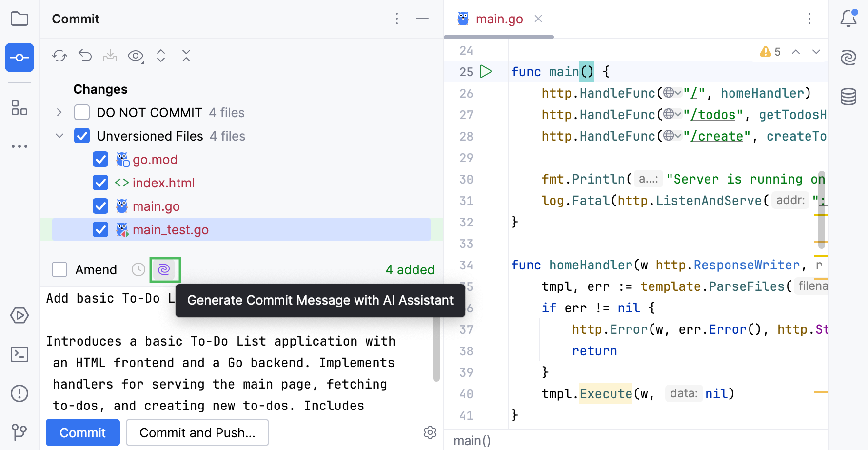This screenshot has height=450, width=868.
Task: Enable the Amend checkbox
Action: pos(59,269)
